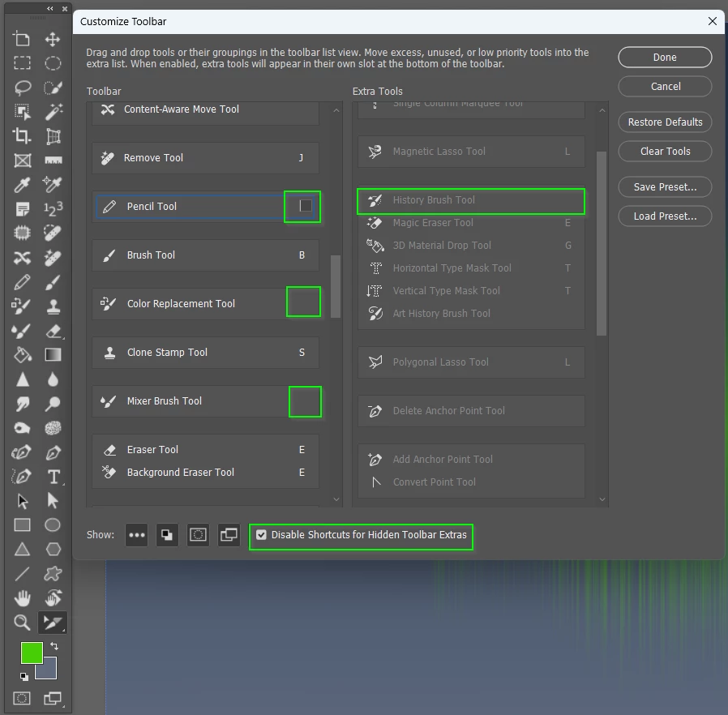Select the Object Selection tool
Screen dimensions: 728x715
click(22, 112)
